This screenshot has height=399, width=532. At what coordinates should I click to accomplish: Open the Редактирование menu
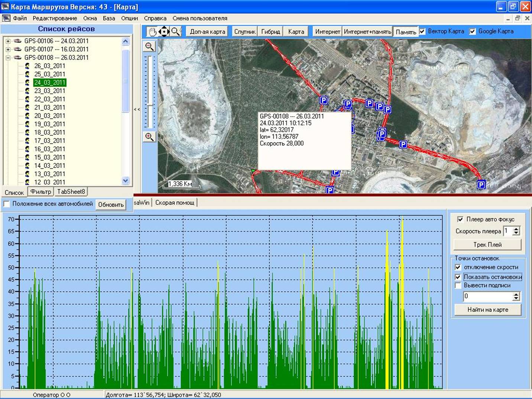55,18
